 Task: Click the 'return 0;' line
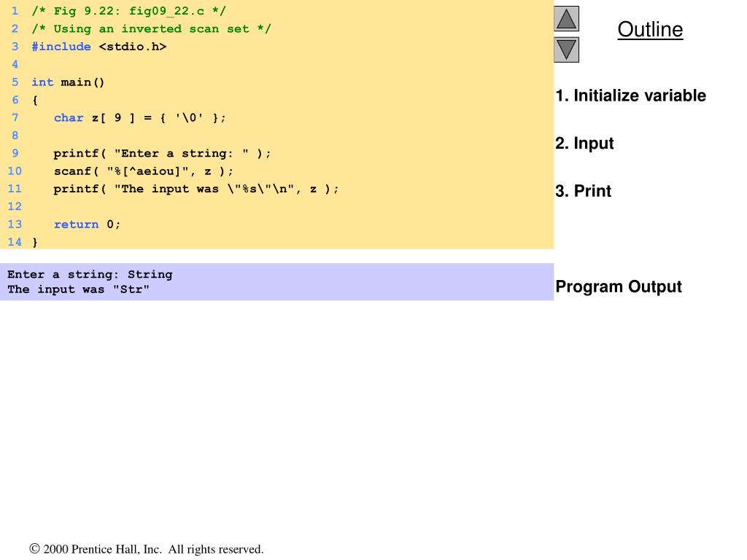tap(88, 225)
